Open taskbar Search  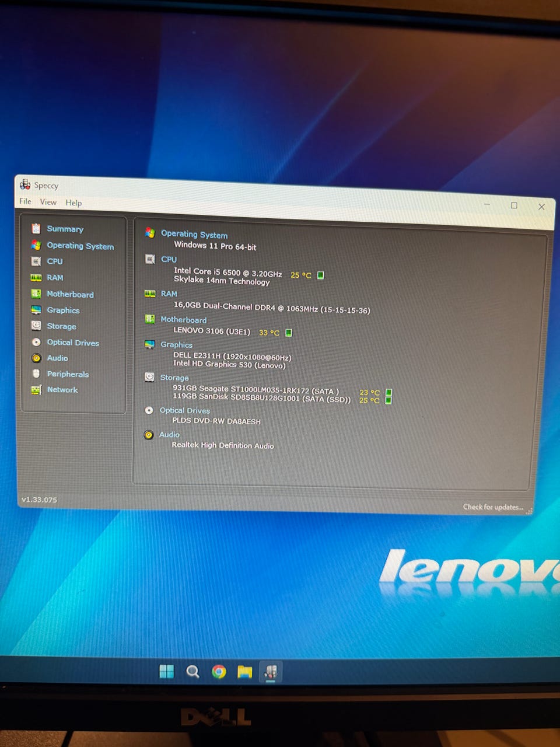[x=192, y=672]
